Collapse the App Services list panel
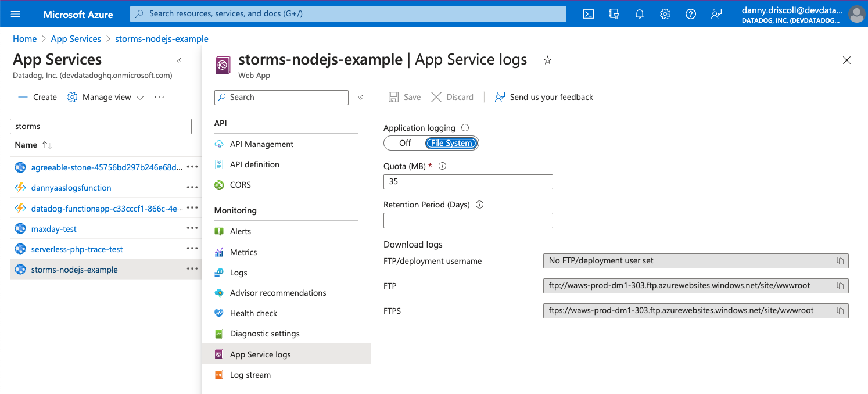The width and height of the screenshot is (868, 394). coord(179,60)
